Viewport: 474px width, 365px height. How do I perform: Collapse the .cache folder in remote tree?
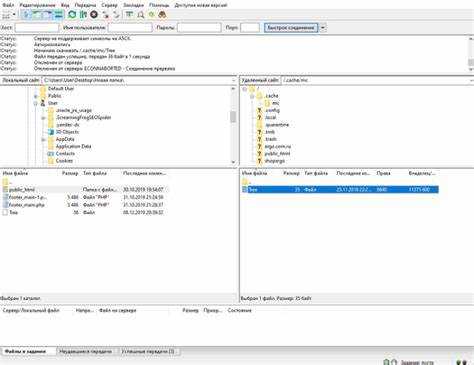[252, 96]
